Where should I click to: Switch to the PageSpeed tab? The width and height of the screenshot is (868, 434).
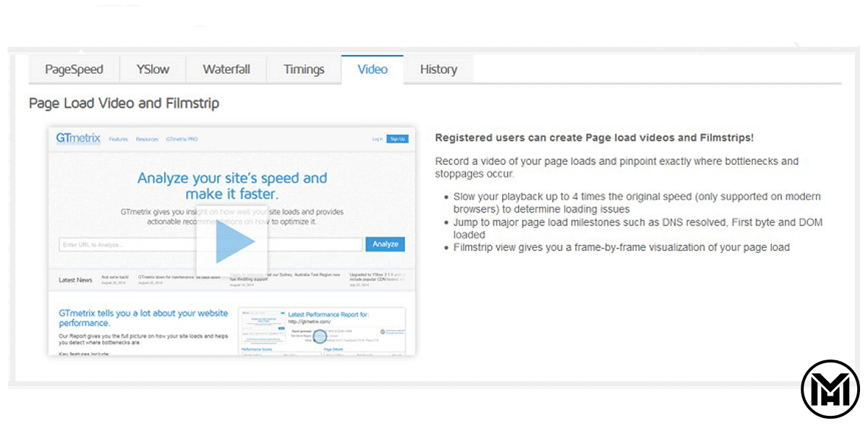point(74,69)
